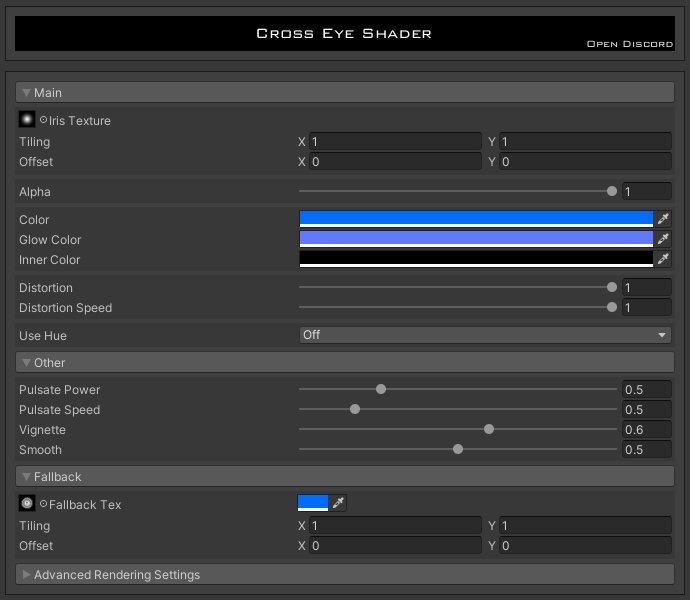Open Discord link in header
Screen dimensions: 690x600
point(629,44)
